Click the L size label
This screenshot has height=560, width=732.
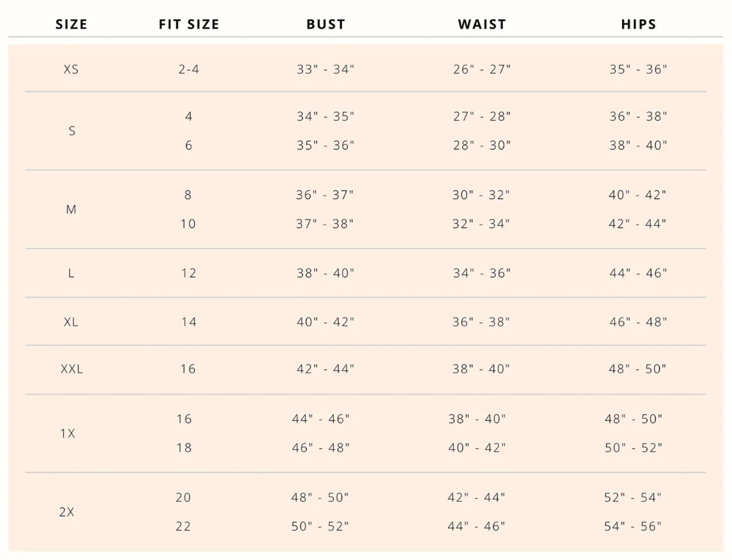(x=71, y=273)
